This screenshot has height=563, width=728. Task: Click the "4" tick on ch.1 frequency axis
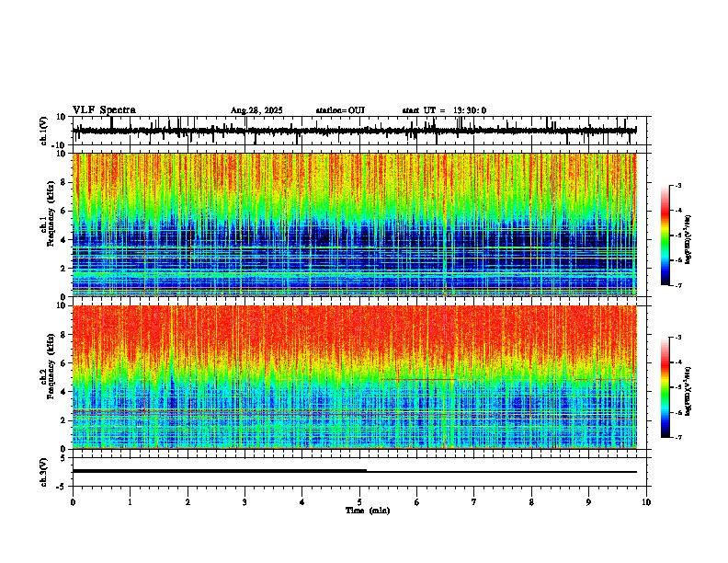click(x=64, y=240)
